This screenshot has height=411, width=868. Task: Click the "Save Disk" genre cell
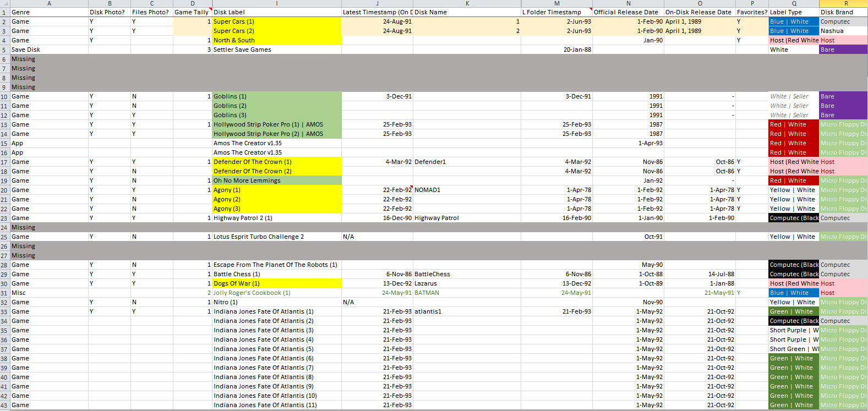(48, 50)
